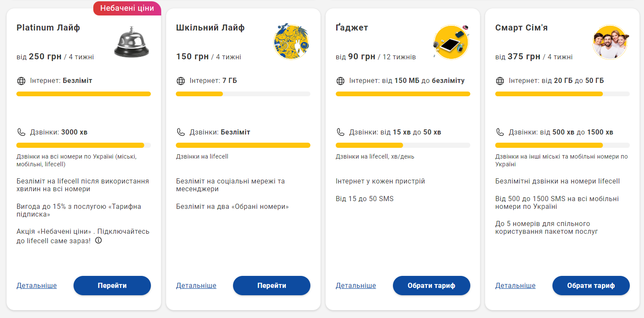The width and height of the screenshot is (644, 318).
Task: Click the globe icon in Ґаджет card
Action: coord(340,81)
